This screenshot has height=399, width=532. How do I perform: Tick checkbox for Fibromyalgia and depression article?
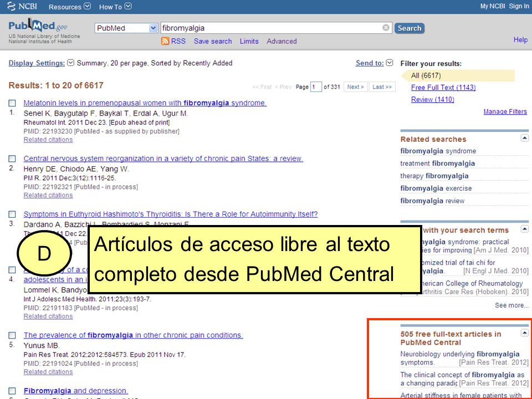point(12,391)
